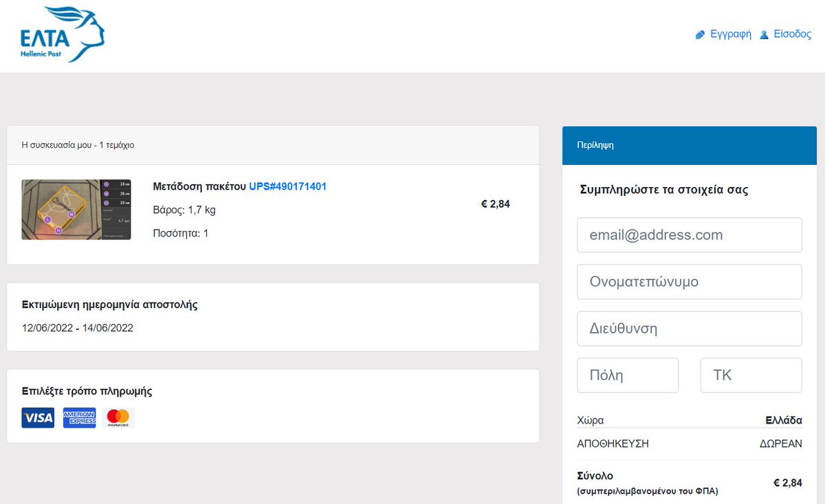The height and width of the screenshot is (504, 825).
Task: Focus the Διεύθυνση address field
Action: pyautogui.click(x=690, y=329)
